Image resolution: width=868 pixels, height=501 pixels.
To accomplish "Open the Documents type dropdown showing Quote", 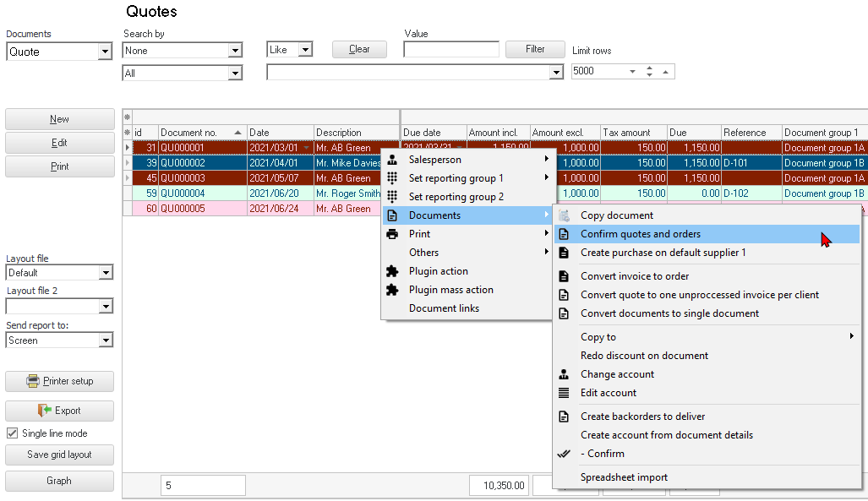I will point(105,52).
